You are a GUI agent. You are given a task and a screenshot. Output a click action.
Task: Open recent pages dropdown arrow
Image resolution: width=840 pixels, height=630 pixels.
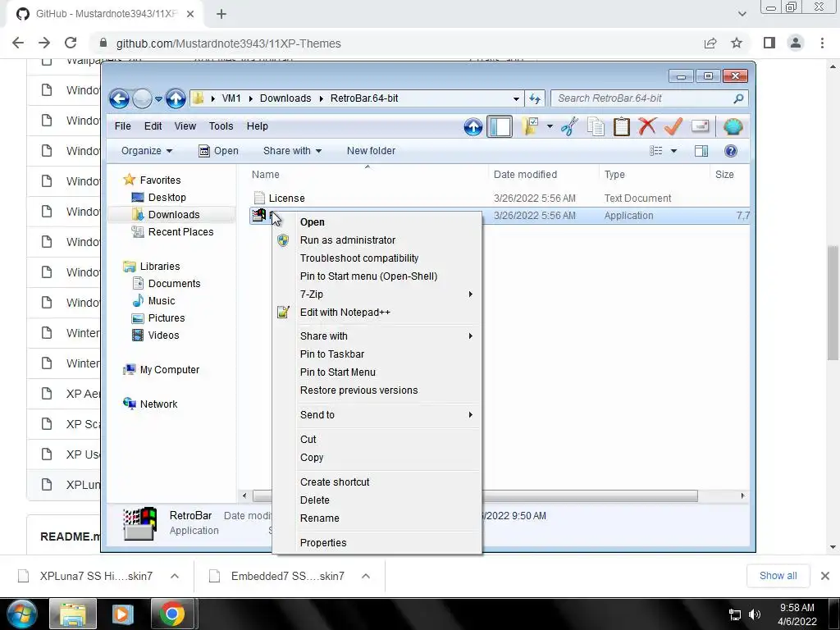coord(158,98)
